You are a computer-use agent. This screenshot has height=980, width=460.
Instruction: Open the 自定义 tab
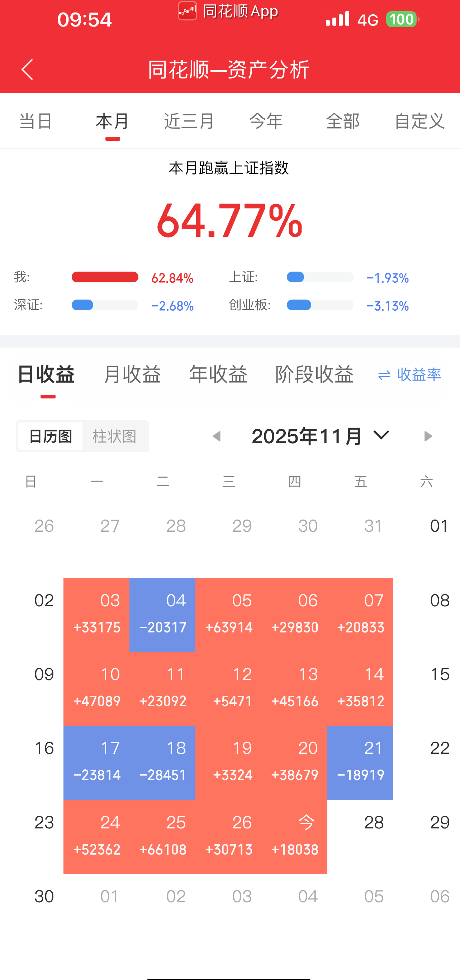419,121
